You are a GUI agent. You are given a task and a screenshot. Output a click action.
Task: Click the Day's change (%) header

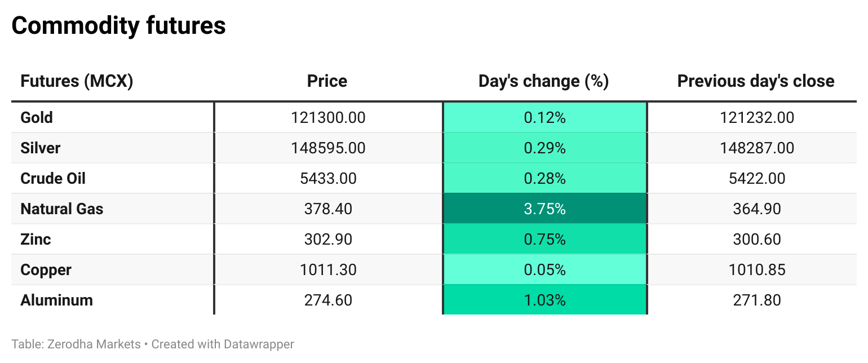(x=543, y=81)
